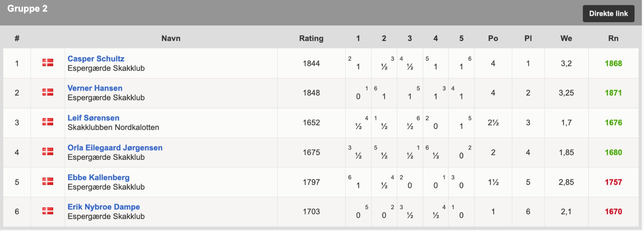
Task: Open Ebbe Kallenberg's player profile
Action: 99,177
